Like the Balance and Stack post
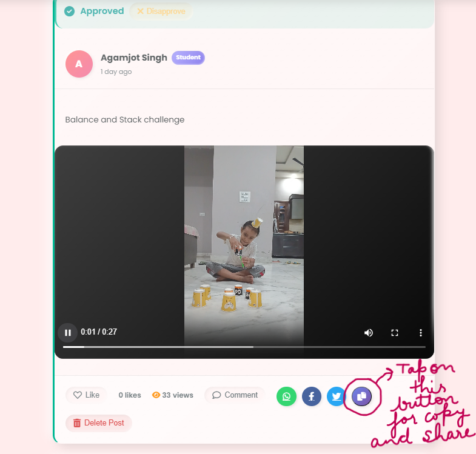The image size is (476, 454). [x=86, y=395]
